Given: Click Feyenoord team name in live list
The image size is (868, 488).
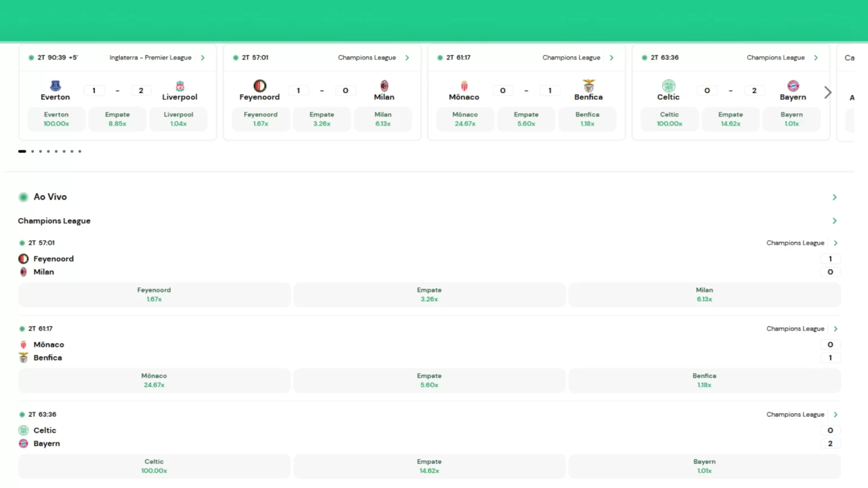Looking at the screenshot, I should click(54, 259).
